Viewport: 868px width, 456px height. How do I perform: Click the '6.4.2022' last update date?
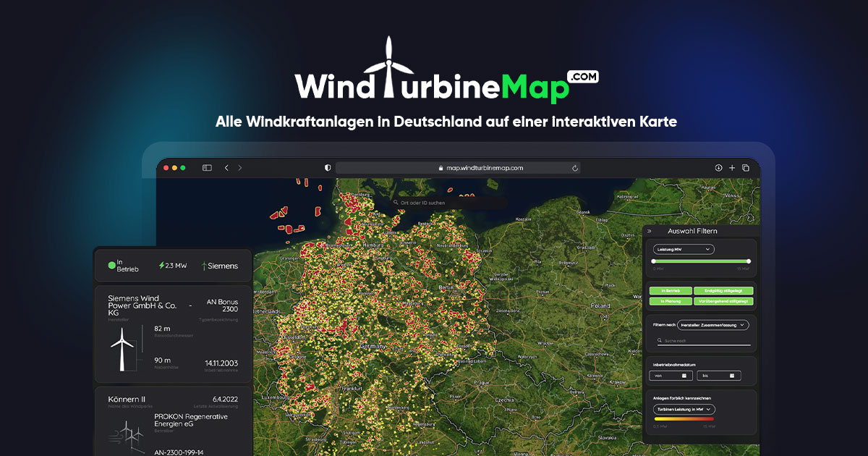point(225,399)
